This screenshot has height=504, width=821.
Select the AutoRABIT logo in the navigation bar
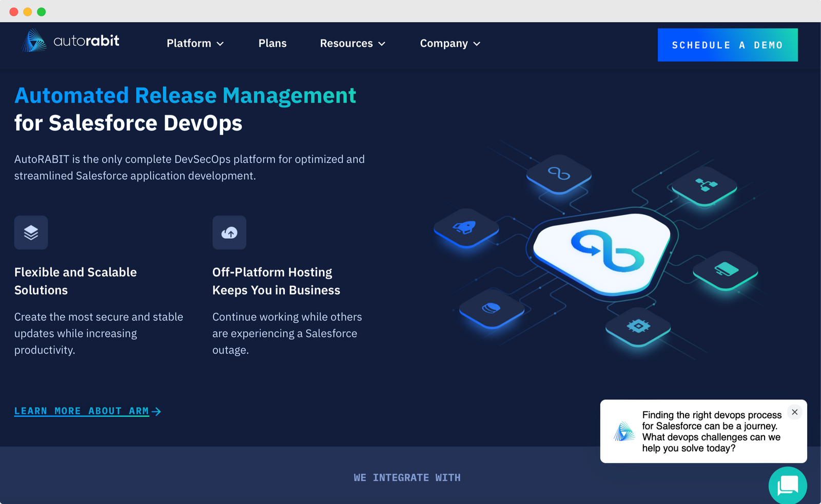click(x=70, y=41)
